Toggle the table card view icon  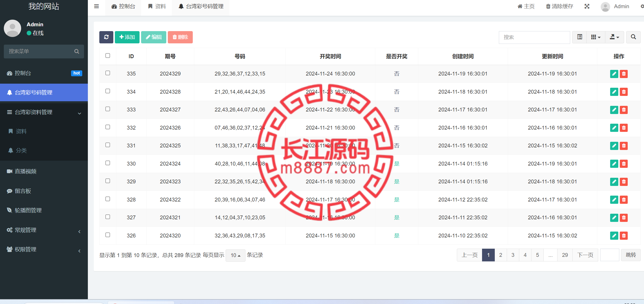(580, 37)
